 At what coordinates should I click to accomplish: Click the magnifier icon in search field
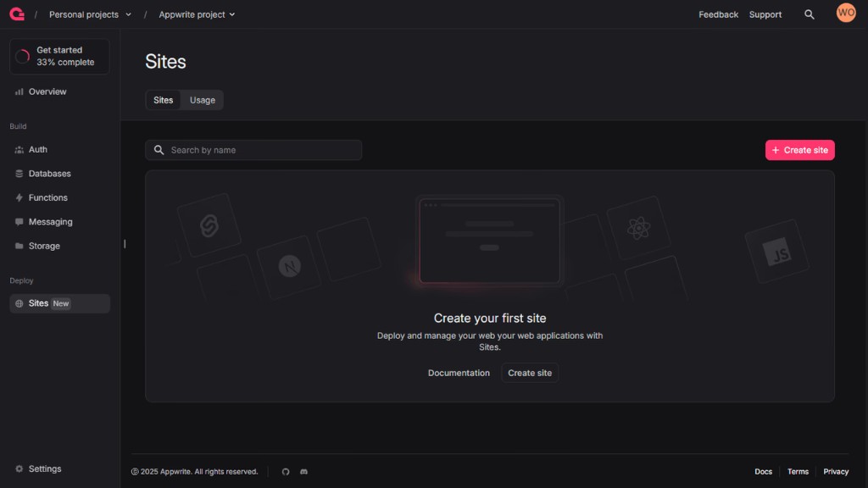tap(159, 151)
